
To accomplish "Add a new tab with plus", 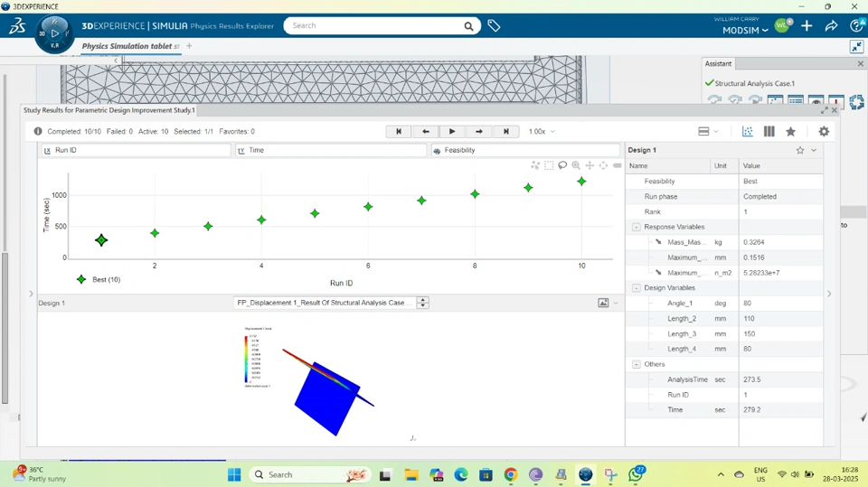I will click(189, 46).
